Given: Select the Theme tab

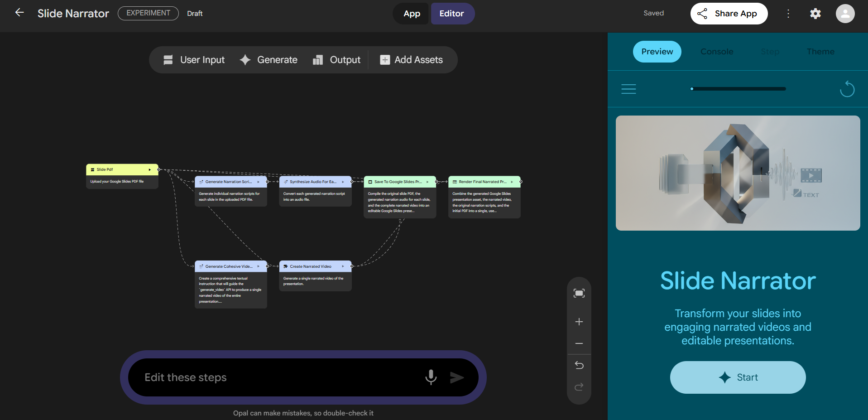Looking at the screenshot, I should tap(820, 52).
